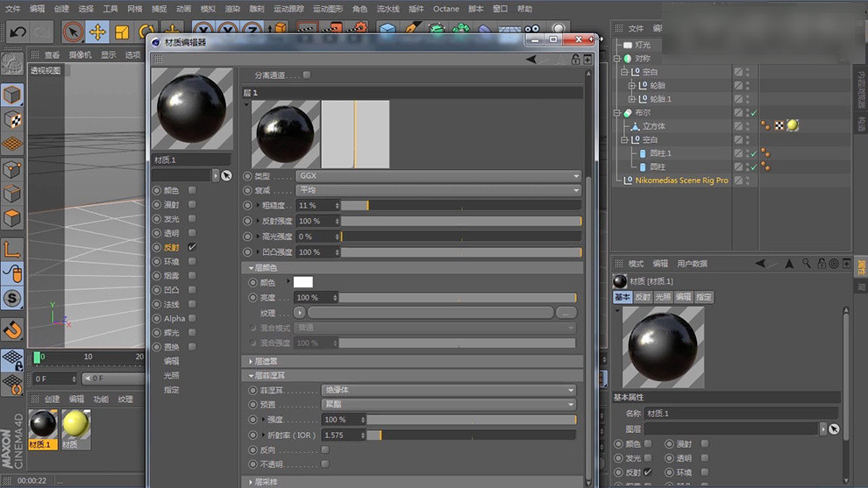The height and width of the screenshot is (488, 868).
Task: Click 指定 entry in material channel list
Action: 171,390
